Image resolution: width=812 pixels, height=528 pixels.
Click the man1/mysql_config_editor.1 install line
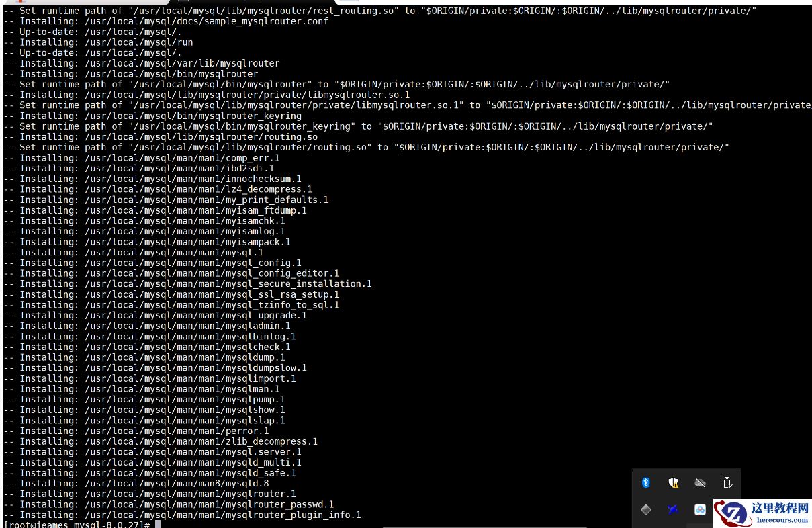[x=171, y=273]
